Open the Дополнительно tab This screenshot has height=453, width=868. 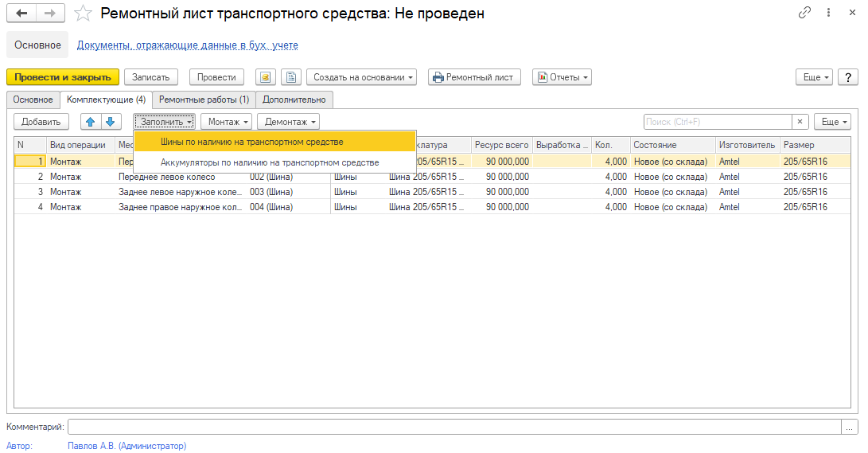[294, 100]
